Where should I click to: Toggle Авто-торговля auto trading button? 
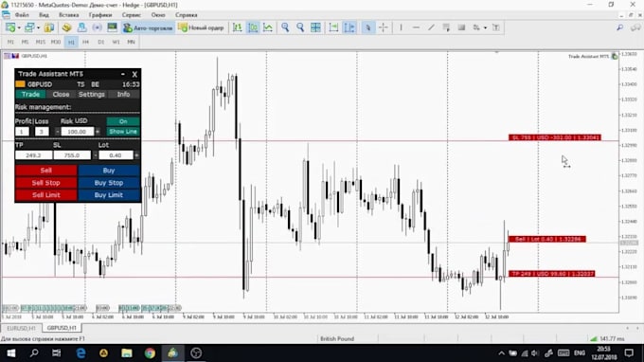point(148,27)
